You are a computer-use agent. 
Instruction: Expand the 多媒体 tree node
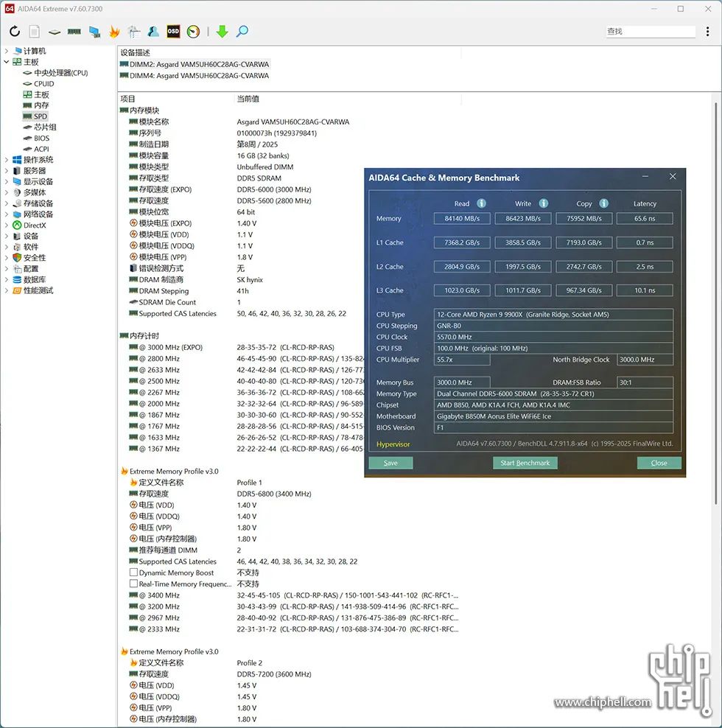7,192
